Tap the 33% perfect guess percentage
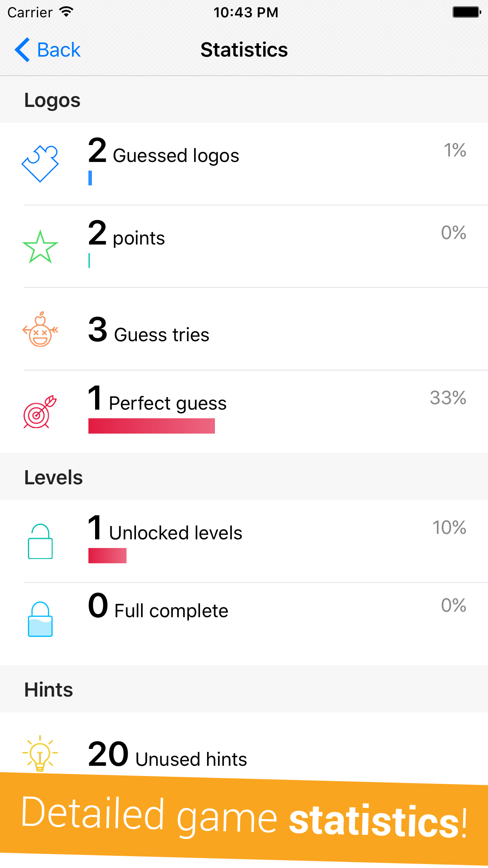The height and width of the screenshot is (868, 488). (448, 398)
